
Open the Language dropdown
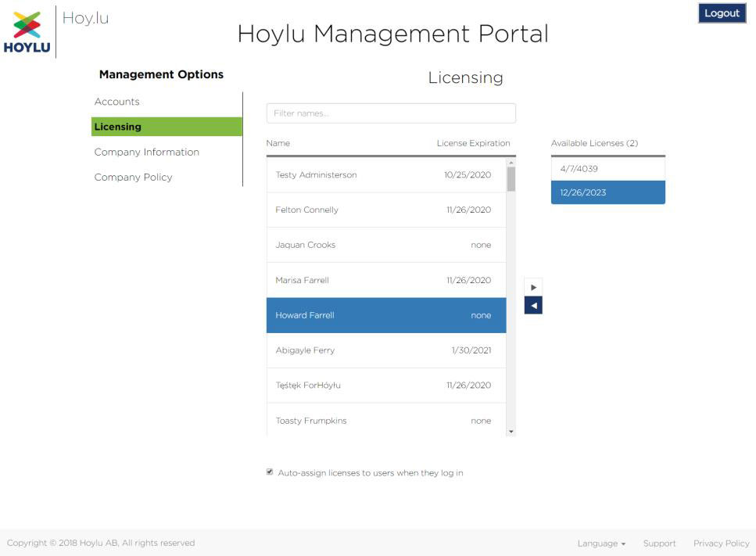(x=601, y=543)
